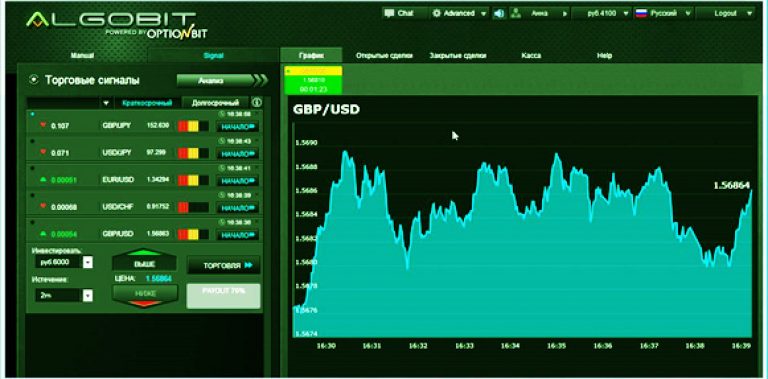Toggle the dot marker above USD/CHF signal

[32, 195]
